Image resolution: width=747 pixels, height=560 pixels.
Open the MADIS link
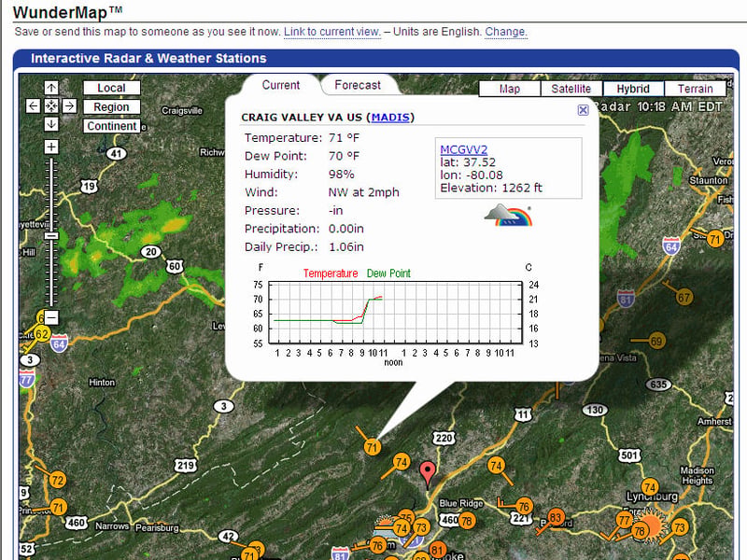[x=390, y=118]
